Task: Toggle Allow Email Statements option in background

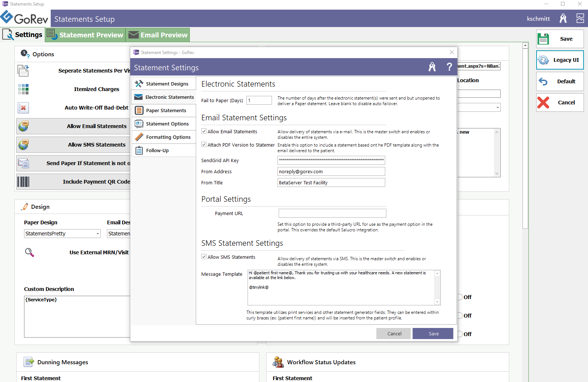Action: click(73, 126)
